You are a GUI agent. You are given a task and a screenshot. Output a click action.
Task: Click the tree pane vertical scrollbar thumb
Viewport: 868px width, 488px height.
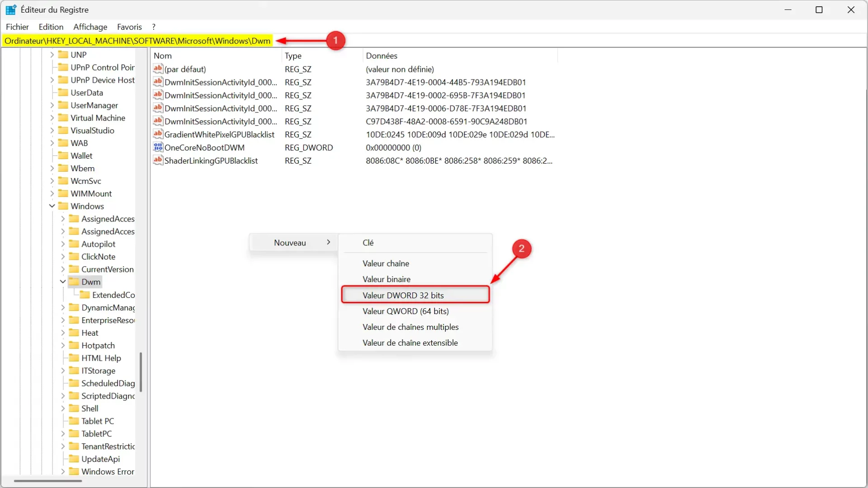(x=141, y=372)
